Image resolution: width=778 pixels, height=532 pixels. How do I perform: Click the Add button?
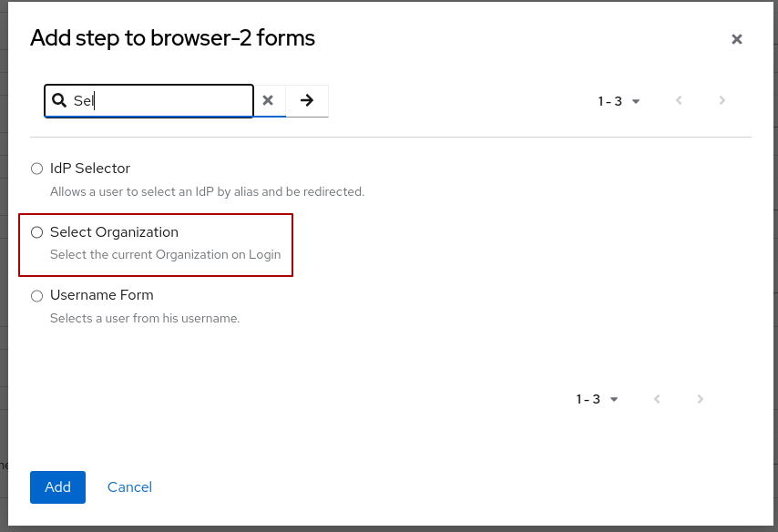coord(57,487)
